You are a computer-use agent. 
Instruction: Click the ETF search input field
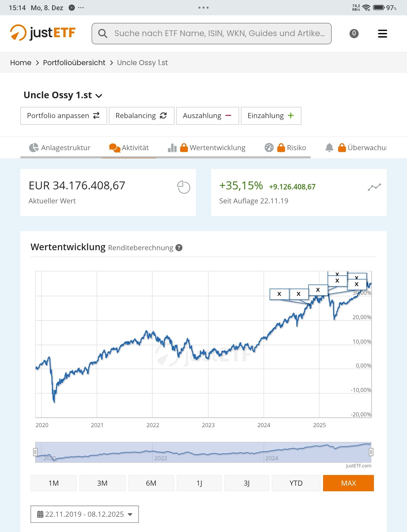219,33
